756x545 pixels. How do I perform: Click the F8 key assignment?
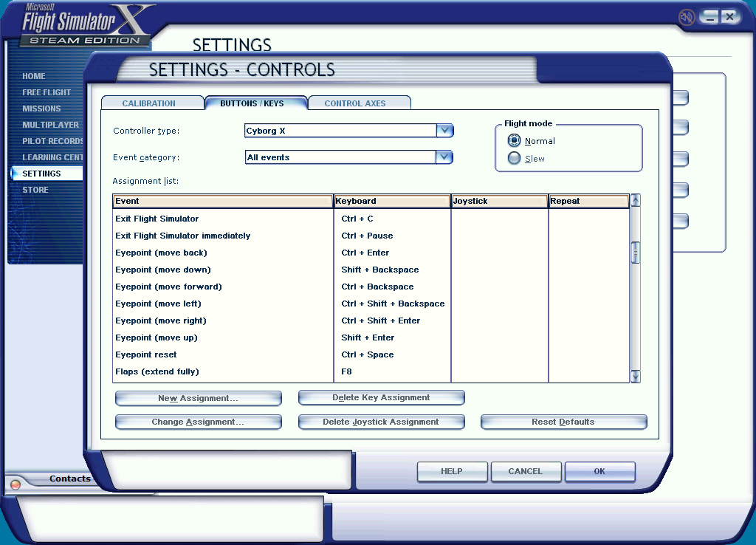347,371
